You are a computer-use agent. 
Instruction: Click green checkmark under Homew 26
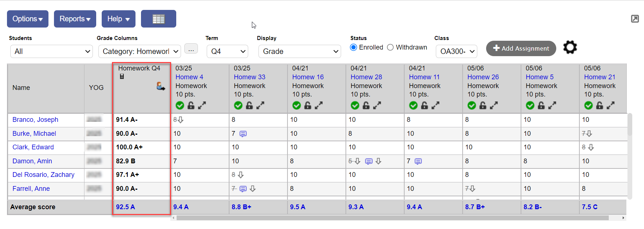pyautogui.click(x=472, y=105)
